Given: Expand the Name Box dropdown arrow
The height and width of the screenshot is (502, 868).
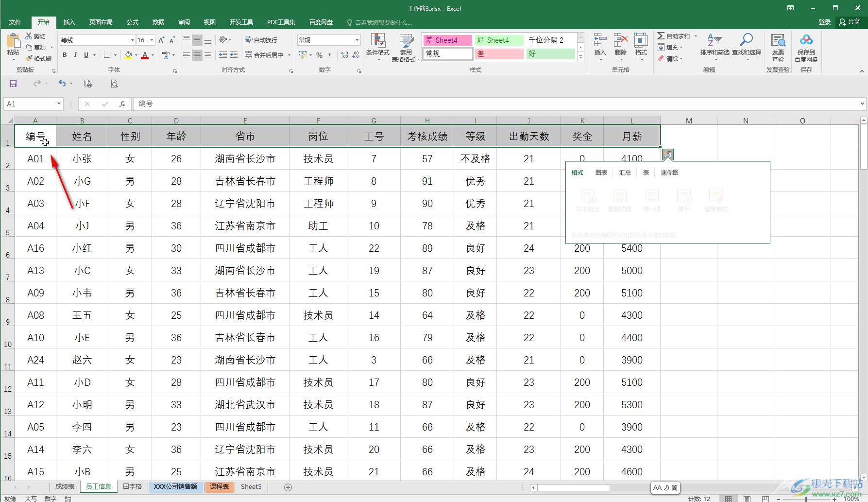Looking at the screenshot, I should point(59,104).
